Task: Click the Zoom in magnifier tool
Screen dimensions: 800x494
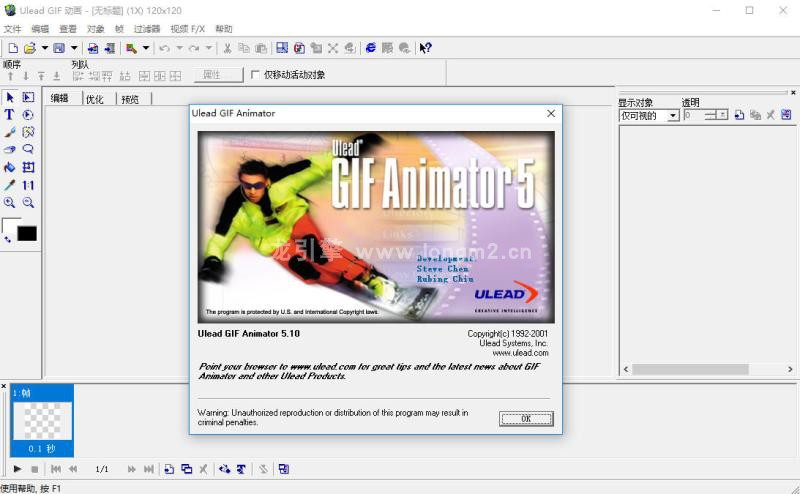Action: point(10,203)
